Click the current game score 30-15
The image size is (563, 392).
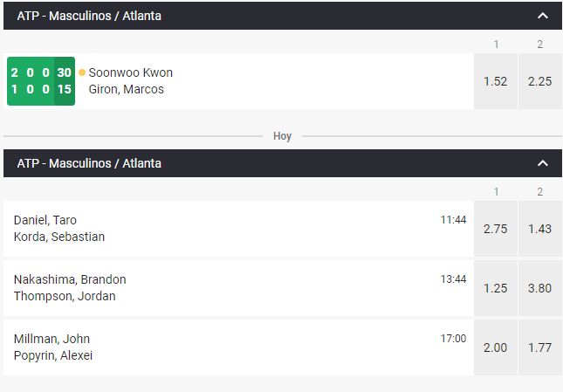pos(64,81)
